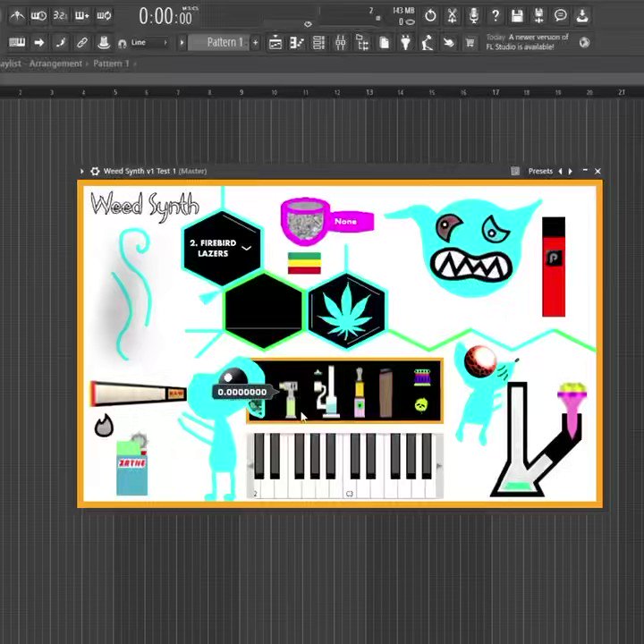Expand the 2. Firebird Lazers preset dropdown
This screenshot has width=644, height=644.
coord(246,248)
